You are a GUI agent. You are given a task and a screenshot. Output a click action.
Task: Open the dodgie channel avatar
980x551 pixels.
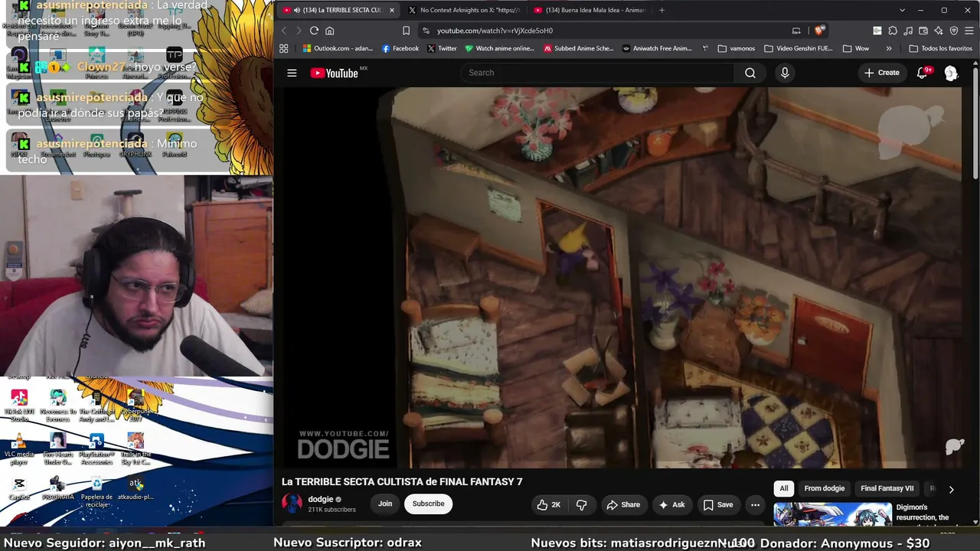[x=292, y=504]
